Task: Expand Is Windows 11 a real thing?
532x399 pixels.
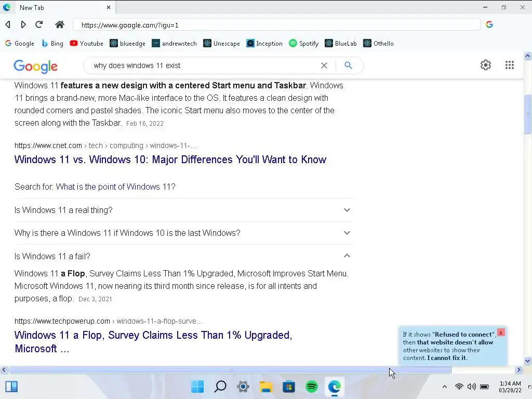Action: tap(183, 210)
